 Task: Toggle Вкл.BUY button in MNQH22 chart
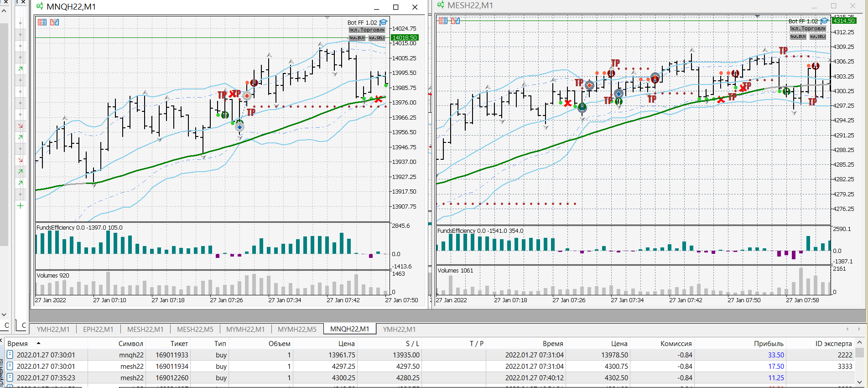[357, 38]
